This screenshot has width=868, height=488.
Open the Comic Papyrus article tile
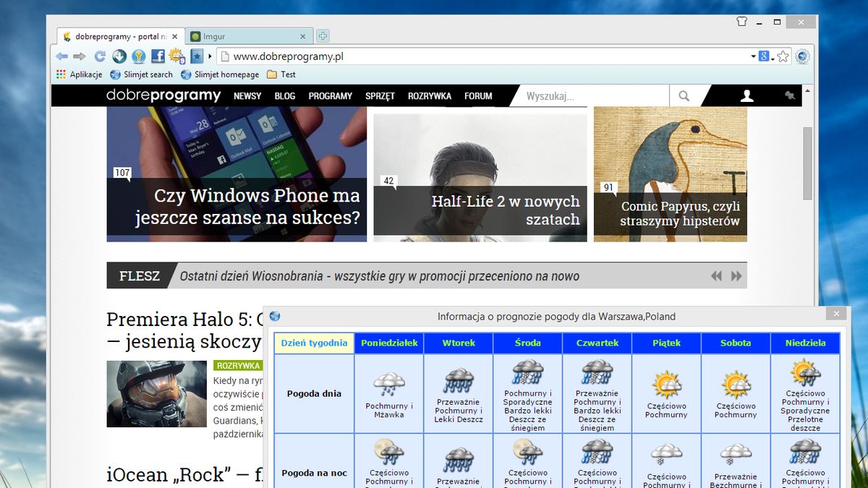click(x=671, y=174)
